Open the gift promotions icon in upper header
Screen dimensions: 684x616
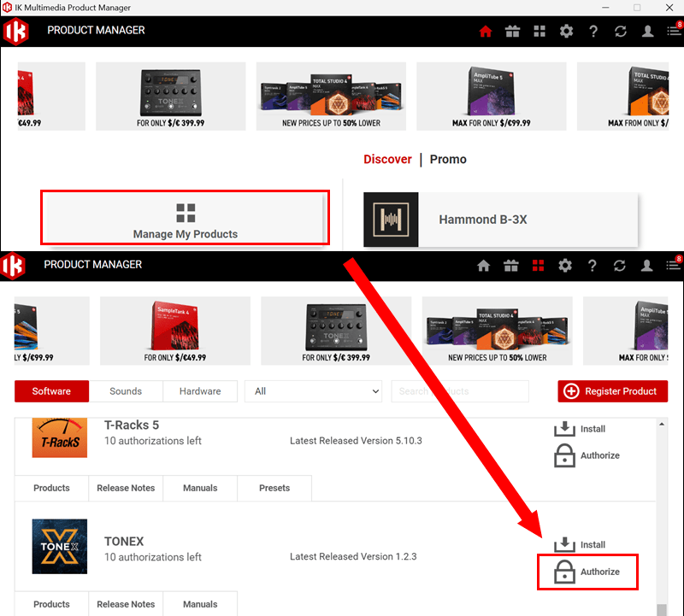tap(512, 31)
